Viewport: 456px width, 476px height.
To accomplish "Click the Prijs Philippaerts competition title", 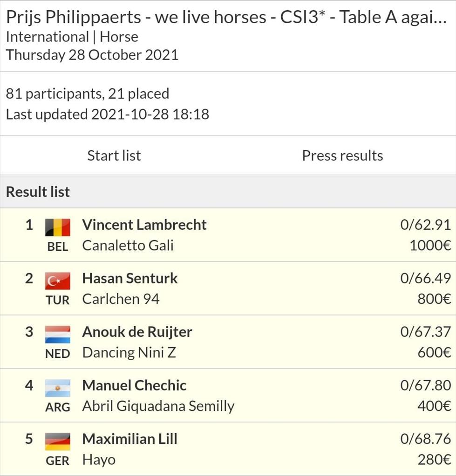I will (227, 17).
